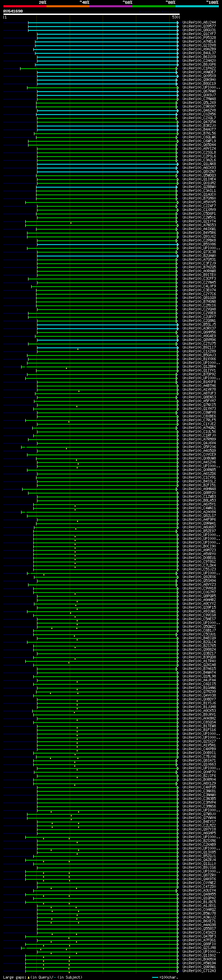
Task: Open hit UniRef100_Q67RW8
Action: [199, 91]
